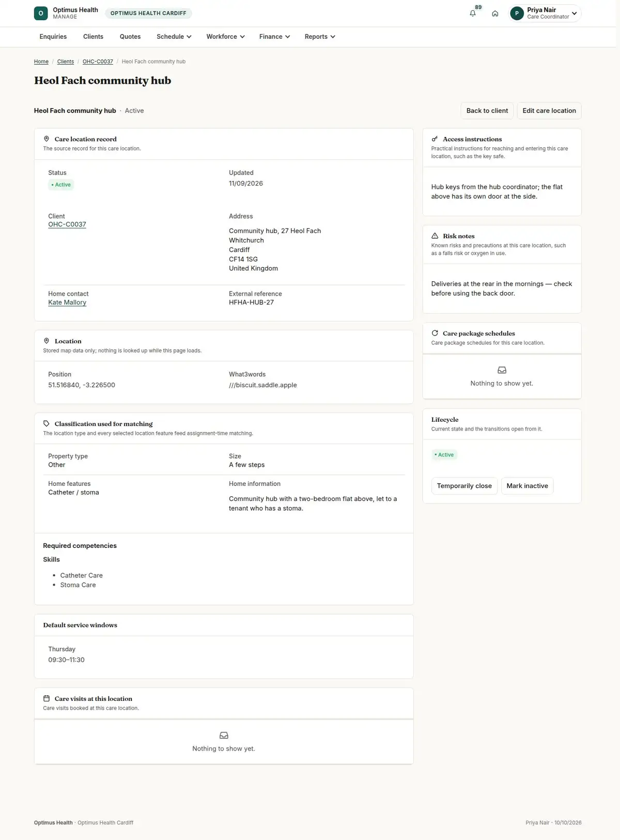Image resolution: width=620 pixels, height=840 pixels.
Task: Select the Optimus Health Cardiff branch badge
Action: [148, 13]
